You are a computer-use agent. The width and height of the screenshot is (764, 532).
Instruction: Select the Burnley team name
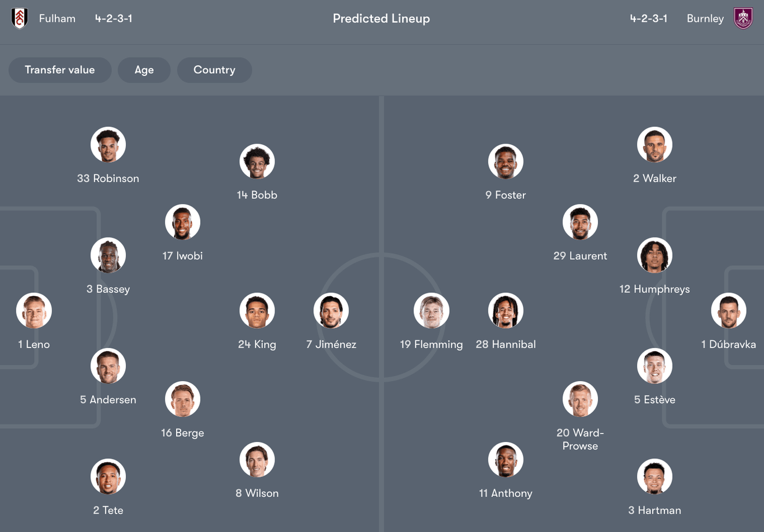click(705, 18)
